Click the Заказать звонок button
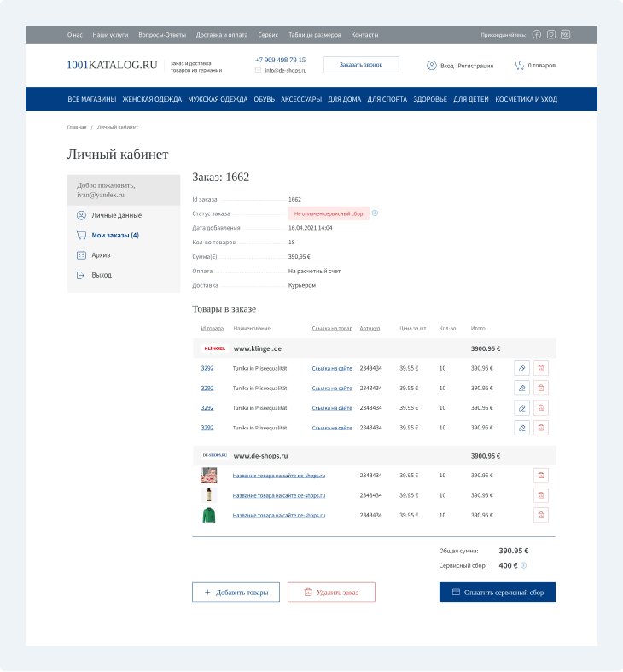Image resolution: width=623 pixels, height=672 pixels. pos(361,65)
